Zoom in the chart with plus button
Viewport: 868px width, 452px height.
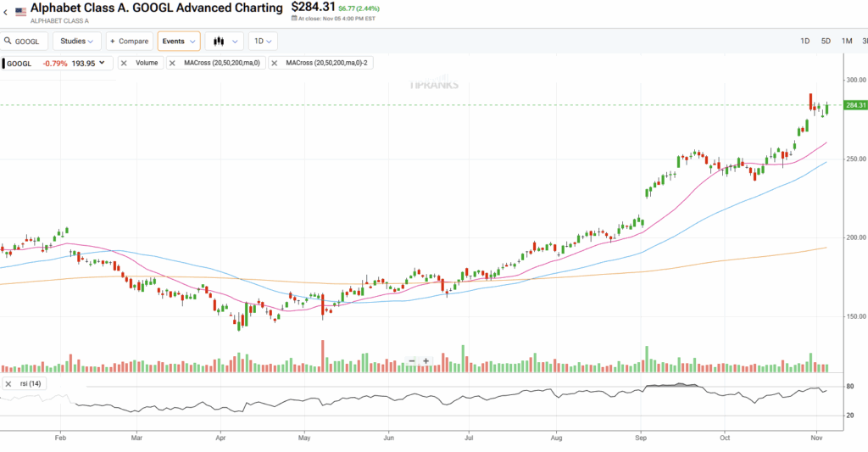point(426,361)
